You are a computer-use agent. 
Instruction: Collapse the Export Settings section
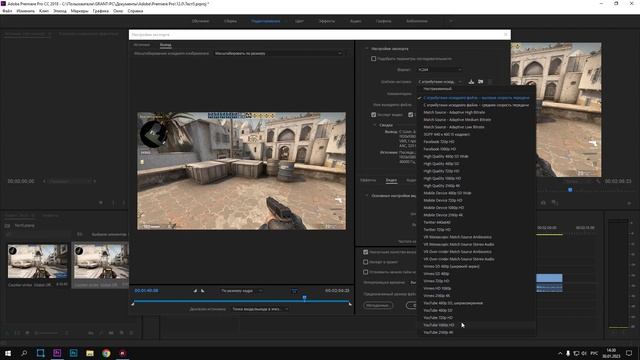366,49
